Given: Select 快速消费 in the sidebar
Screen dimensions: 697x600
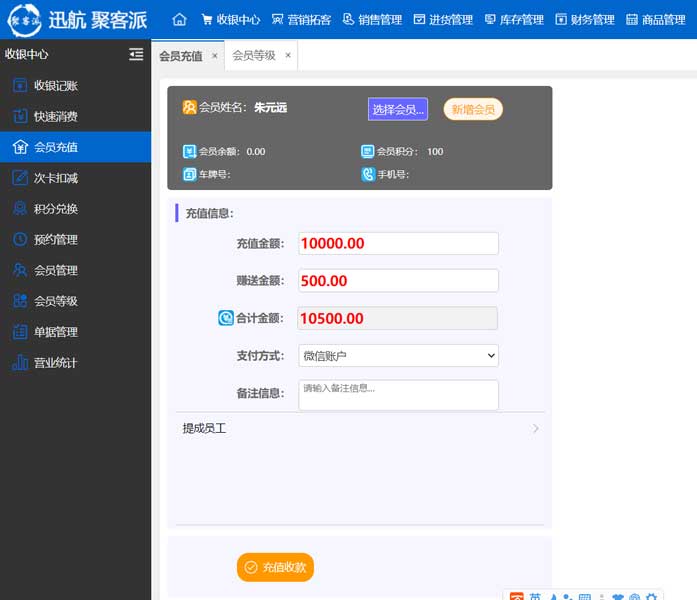Looking at the screenshot, I should point(76,116).
